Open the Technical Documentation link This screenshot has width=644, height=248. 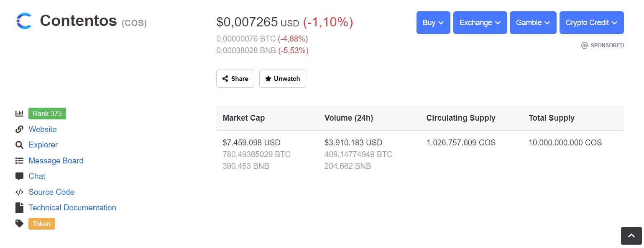click(x=72, y=208)
